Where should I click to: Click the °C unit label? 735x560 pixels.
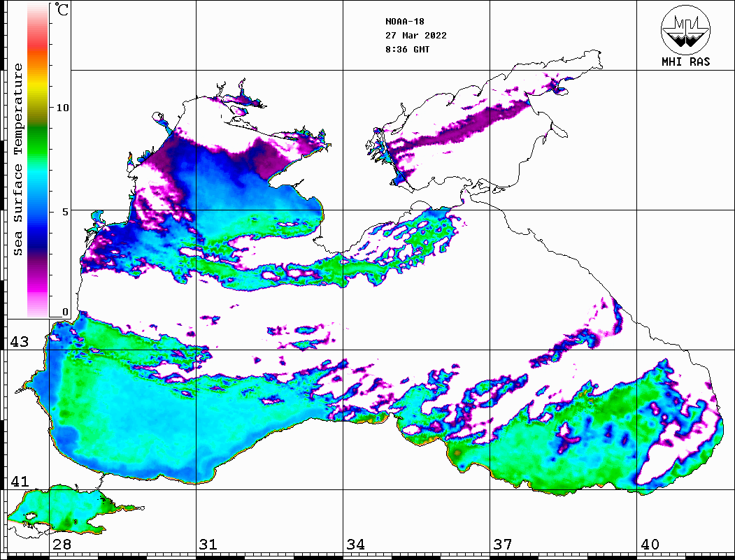62,9
